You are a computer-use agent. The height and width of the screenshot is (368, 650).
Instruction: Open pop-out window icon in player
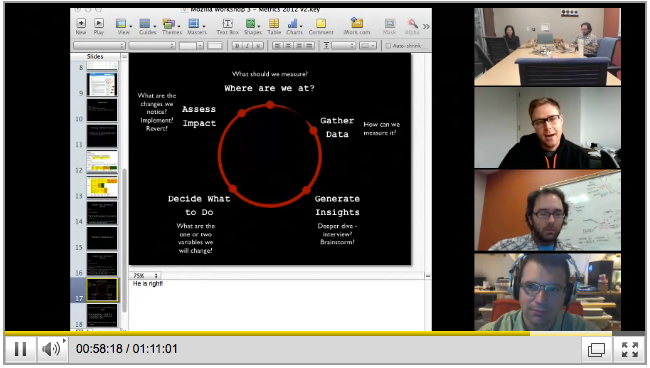596,349
